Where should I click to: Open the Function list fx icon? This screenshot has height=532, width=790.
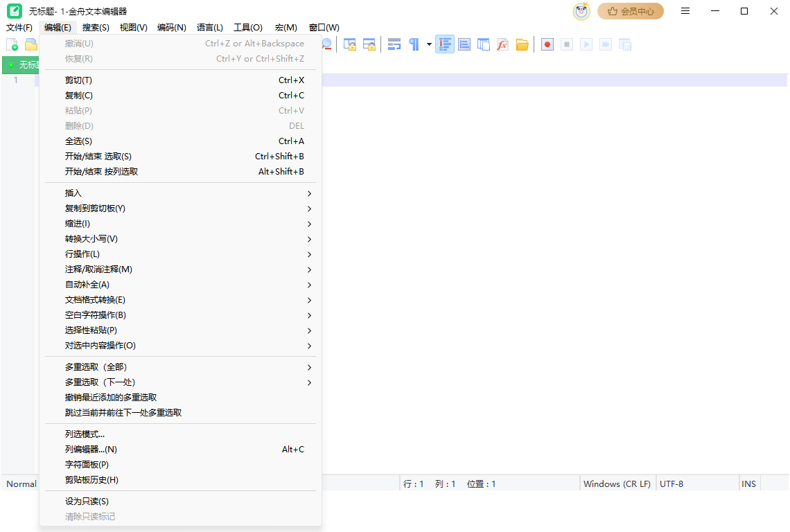click(x=502, y=44)
